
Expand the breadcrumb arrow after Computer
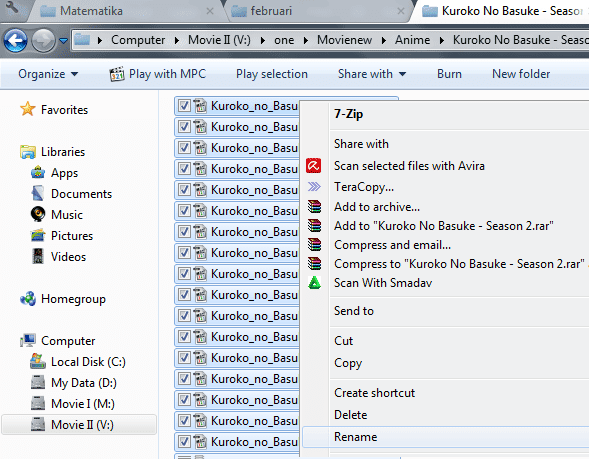(177, 40)
